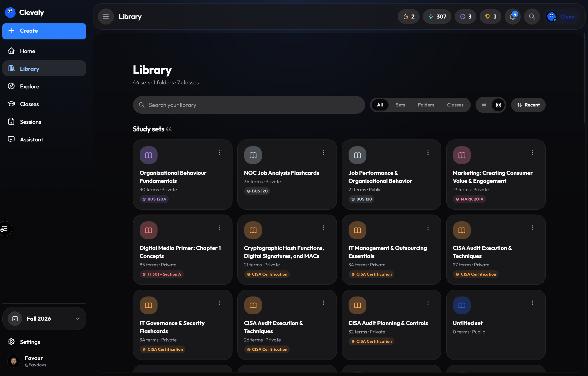Screen dimensions: 588x376
Task: Switch to grid view layout
Action: pos(498,105)
